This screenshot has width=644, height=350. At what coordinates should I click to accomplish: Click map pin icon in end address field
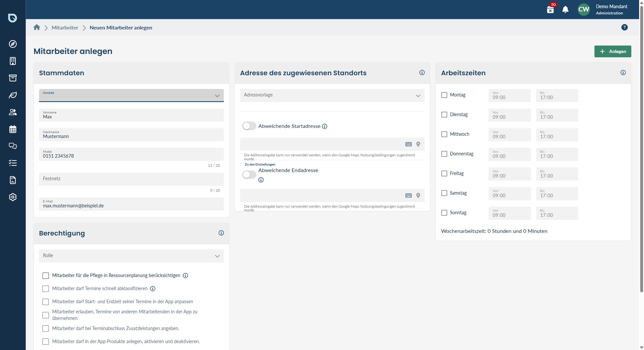(418, 196)
